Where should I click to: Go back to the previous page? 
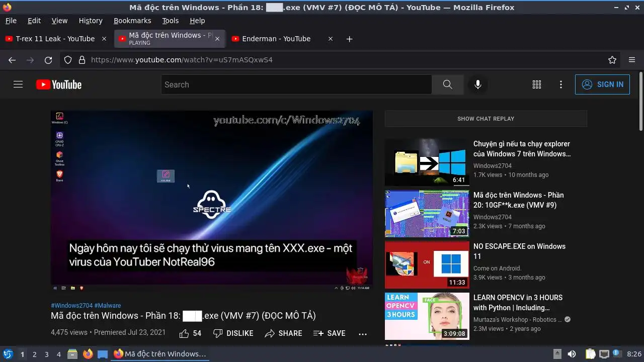click(x=12, y=60)
